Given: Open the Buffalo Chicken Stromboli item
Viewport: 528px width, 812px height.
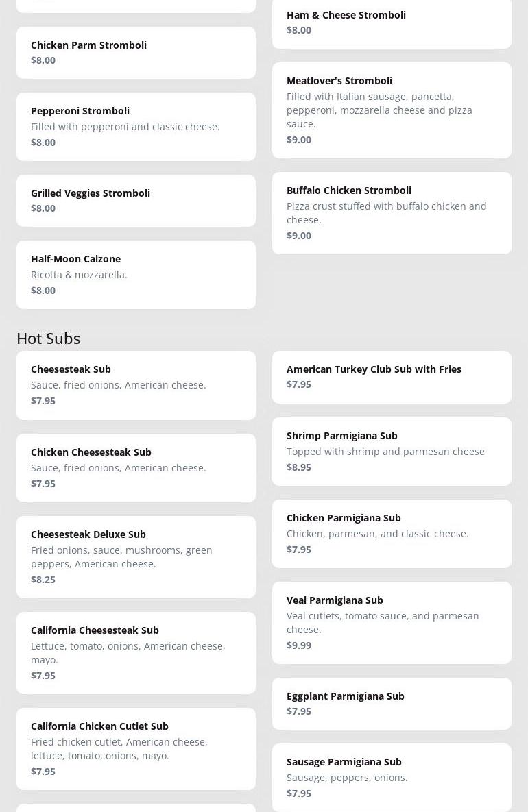Looking at the screenshot, I should point(392,212).
